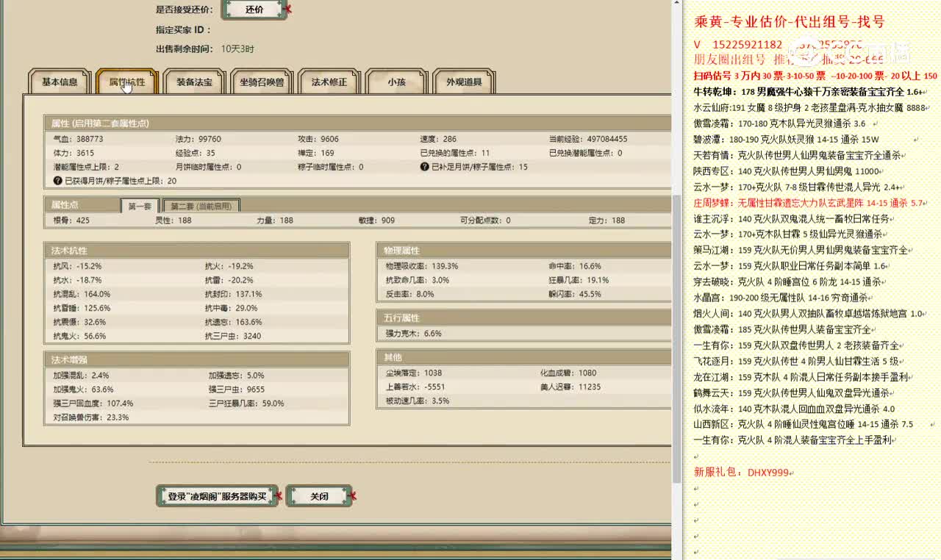Viewport: 941px width, 560px height.
Task: Click the 速度: 286 value
Action: 438,139
